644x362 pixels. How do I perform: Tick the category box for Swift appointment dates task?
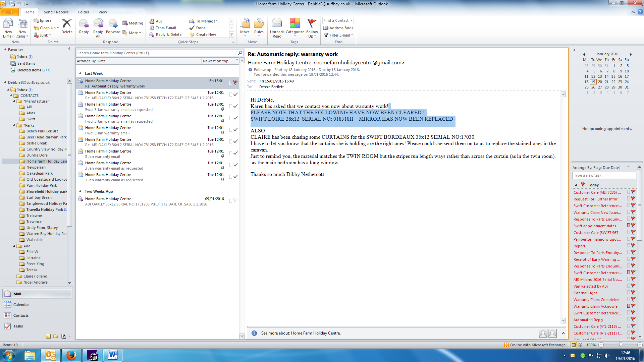(x=629, y=226)
